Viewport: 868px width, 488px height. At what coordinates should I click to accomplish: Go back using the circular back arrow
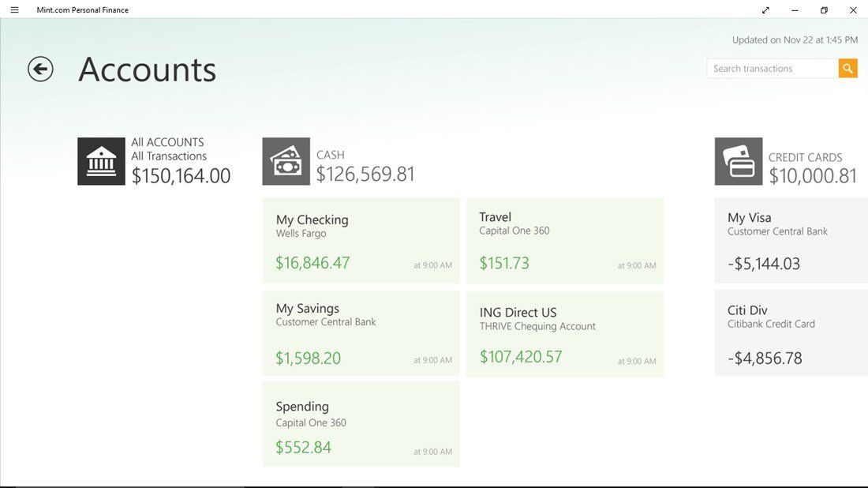[39, 69]
